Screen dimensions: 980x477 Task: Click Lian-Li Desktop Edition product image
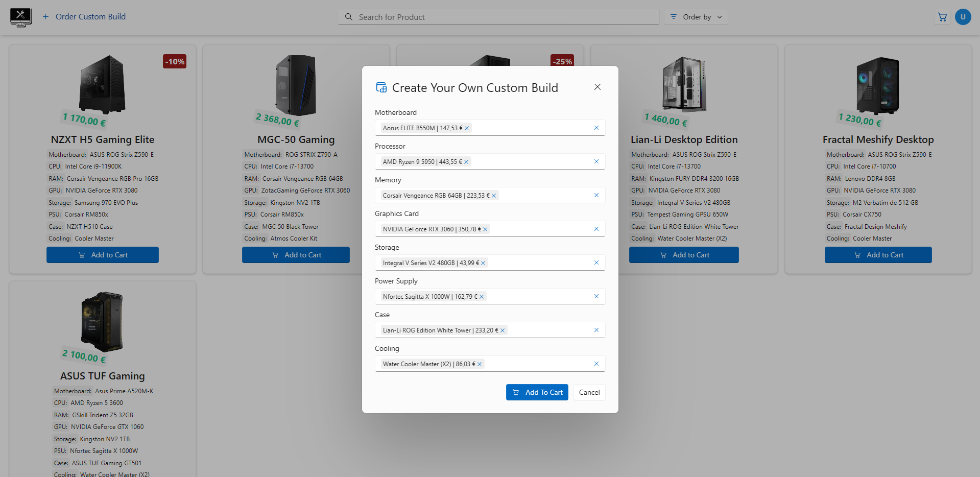click(x=684, y=84)
